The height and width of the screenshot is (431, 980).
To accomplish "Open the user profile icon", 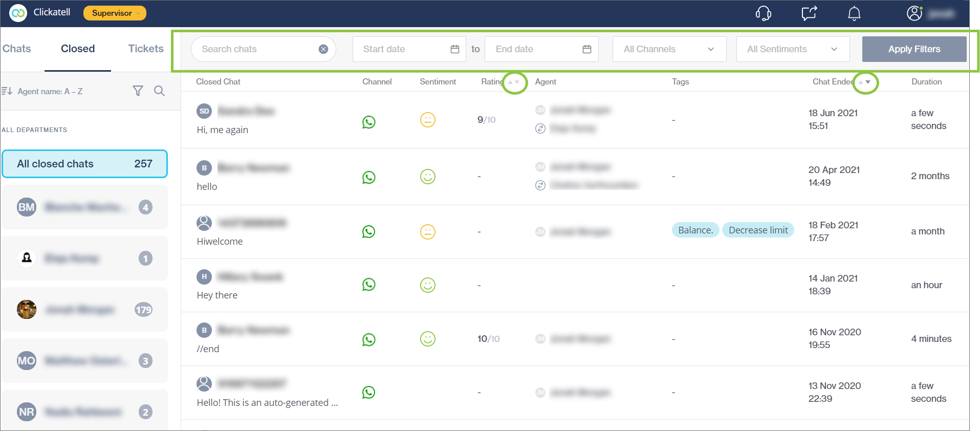I will 914,13.
